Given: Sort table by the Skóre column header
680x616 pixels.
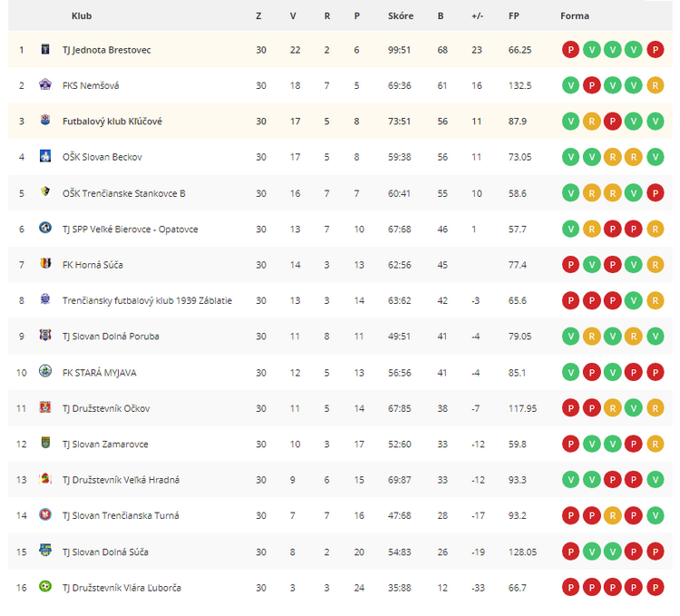Looking at the screenshot, I should point(401,16).
